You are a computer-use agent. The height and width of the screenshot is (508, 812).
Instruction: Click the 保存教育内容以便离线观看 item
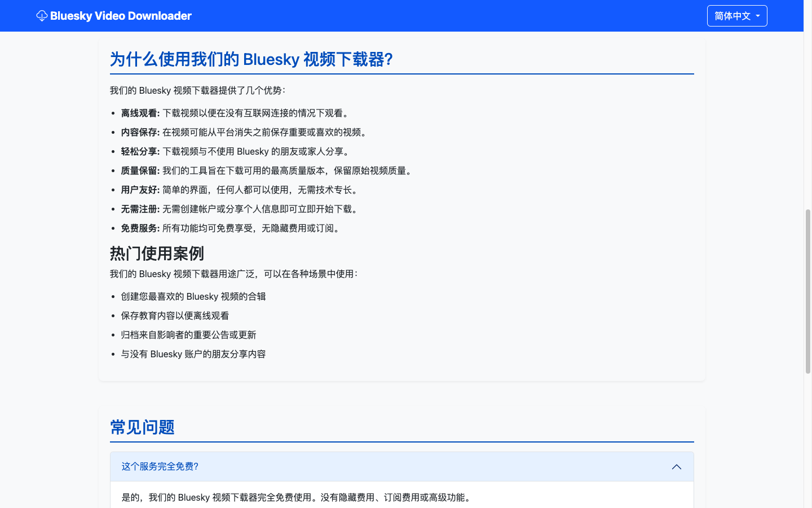click(175, 316)
